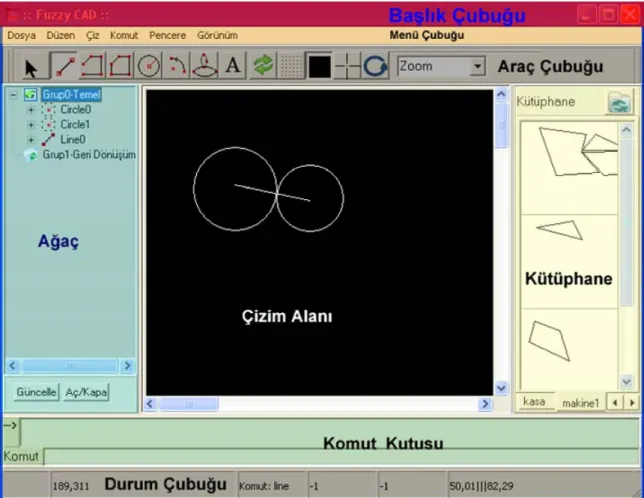Click the Line0 node icon
644x498 pixels.
48,140
